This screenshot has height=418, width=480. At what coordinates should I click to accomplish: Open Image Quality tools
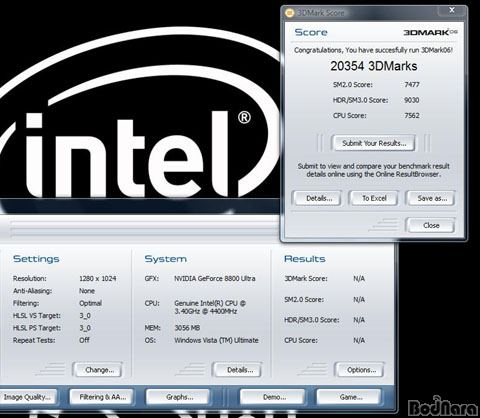point(27,397)
